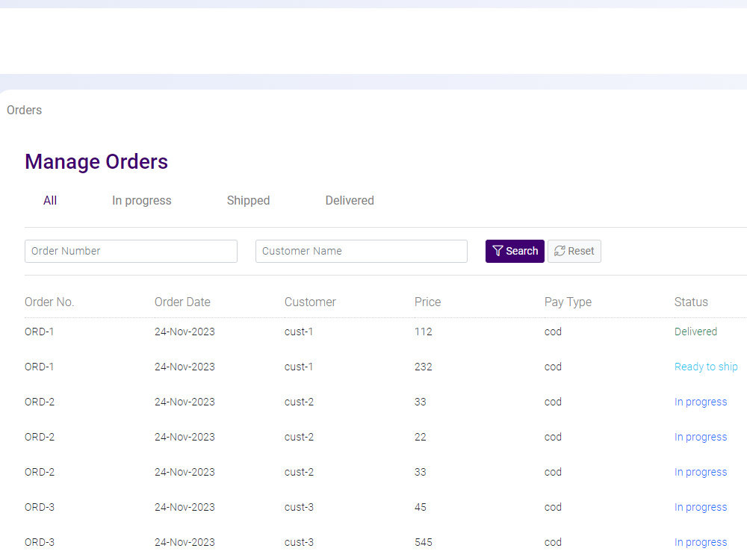The width and height of the screenshot is (747, 560).
Task: Click the Pay Type column header
Action: 568,302
